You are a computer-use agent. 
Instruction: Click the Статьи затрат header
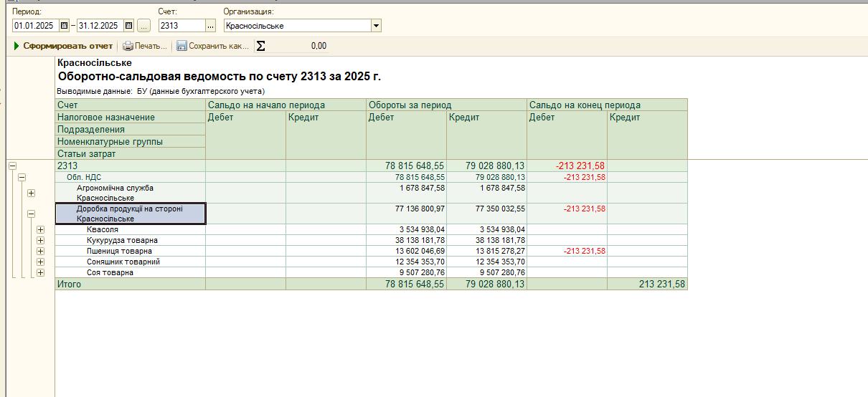(x=131, y=153)
